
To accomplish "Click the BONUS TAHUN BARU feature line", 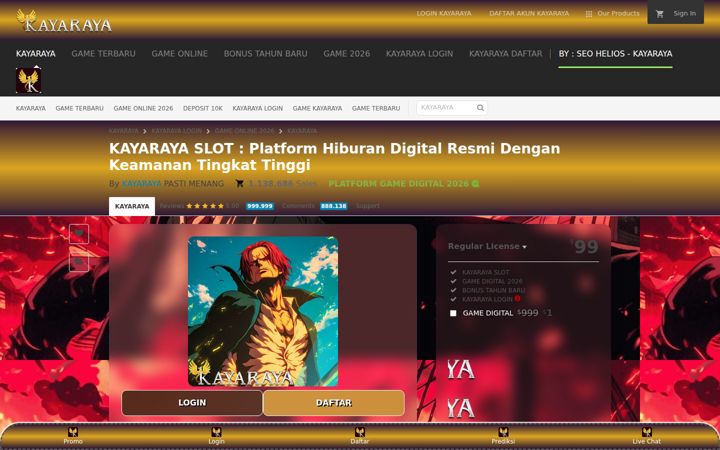I will [x=493, y=290].
